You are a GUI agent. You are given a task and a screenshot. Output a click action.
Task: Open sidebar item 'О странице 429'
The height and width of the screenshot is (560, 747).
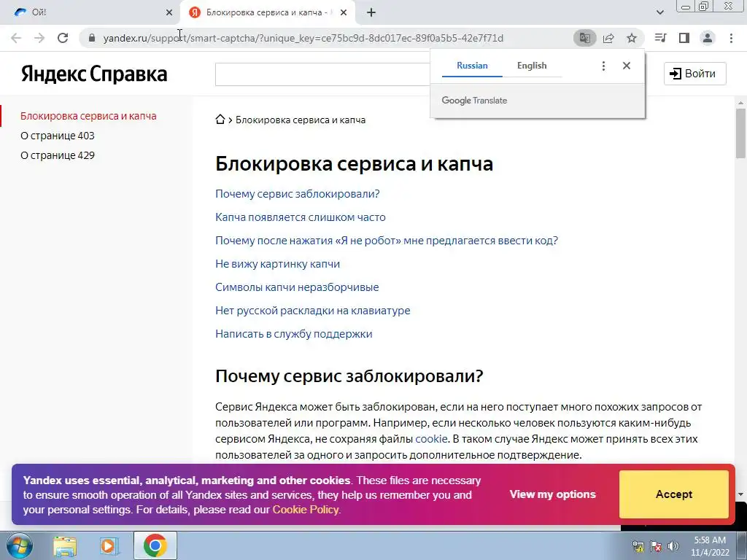tap(58, 155)
